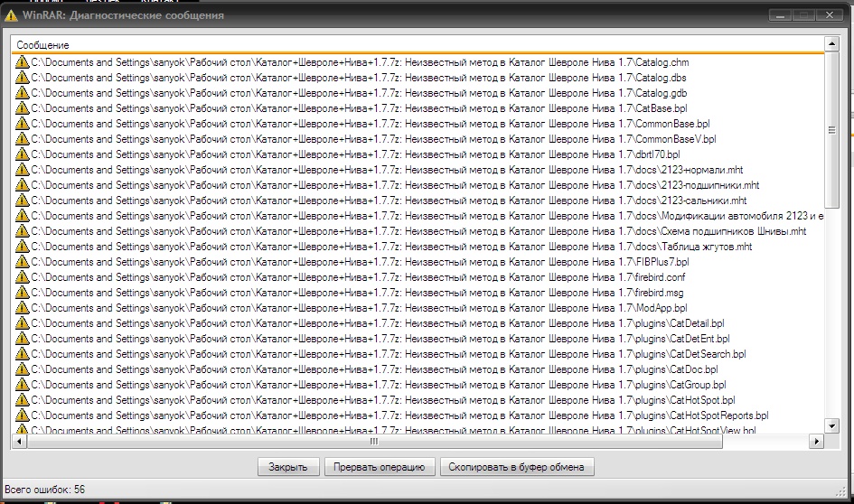The image size is (854, 504).
Task: Click the horizontal scrollbar thumb
Action: (x=375, y=442)
